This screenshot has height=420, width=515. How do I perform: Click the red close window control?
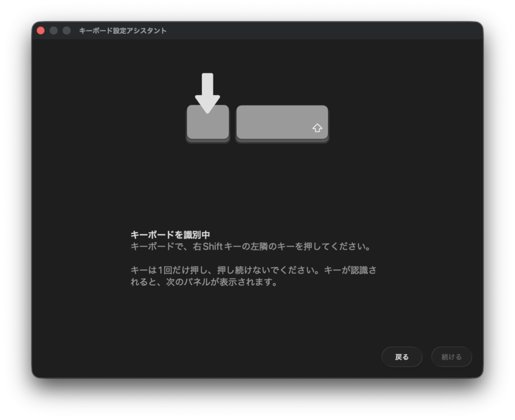(x=40, y=30)
